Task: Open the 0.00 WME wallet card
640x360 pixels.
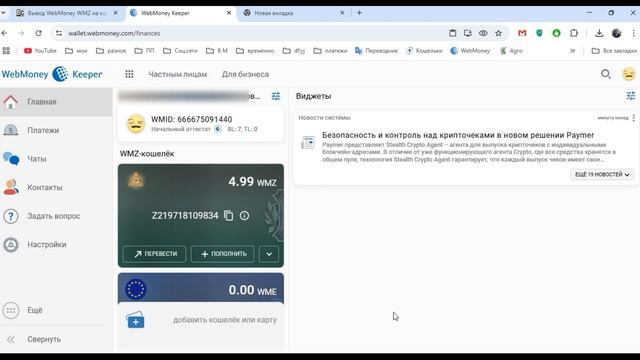Action: click(201, 289)
